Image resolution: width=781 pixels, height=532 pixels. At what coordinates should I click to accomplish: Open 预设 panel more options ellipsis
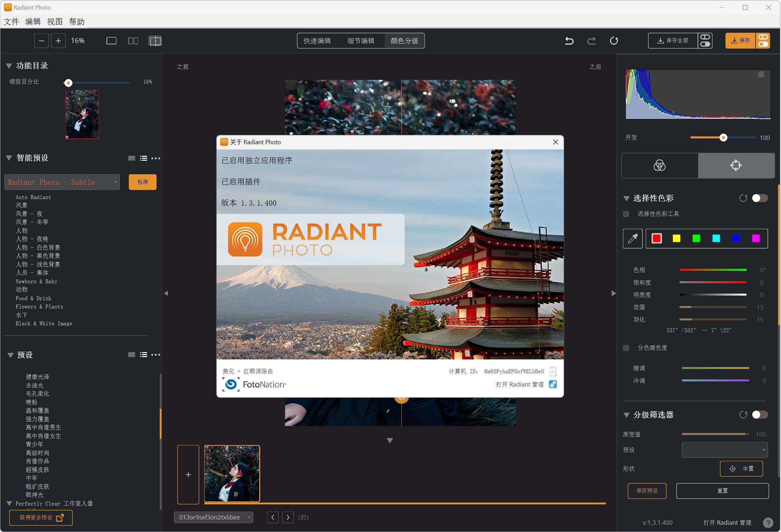click(156, 355)
